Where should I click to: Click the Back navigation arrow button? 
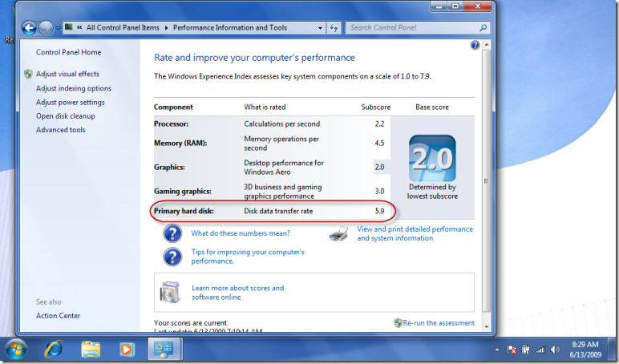29,27
